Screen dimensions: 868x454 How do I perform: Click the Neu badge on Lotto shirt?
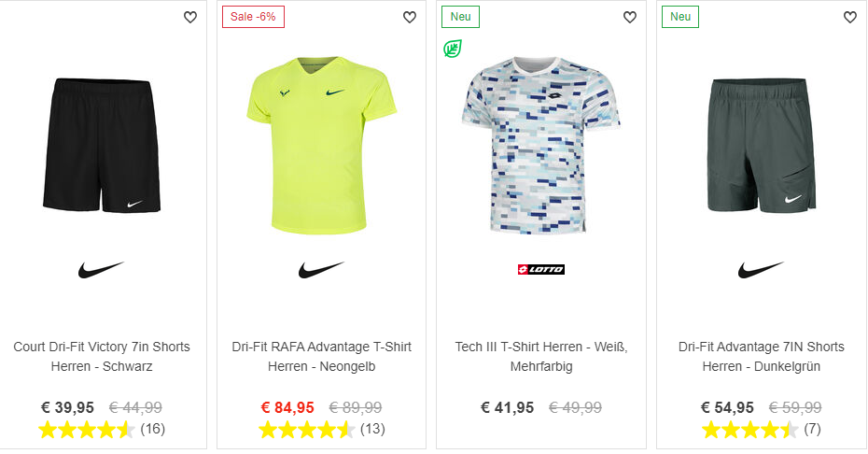click(x=460, y=17)
